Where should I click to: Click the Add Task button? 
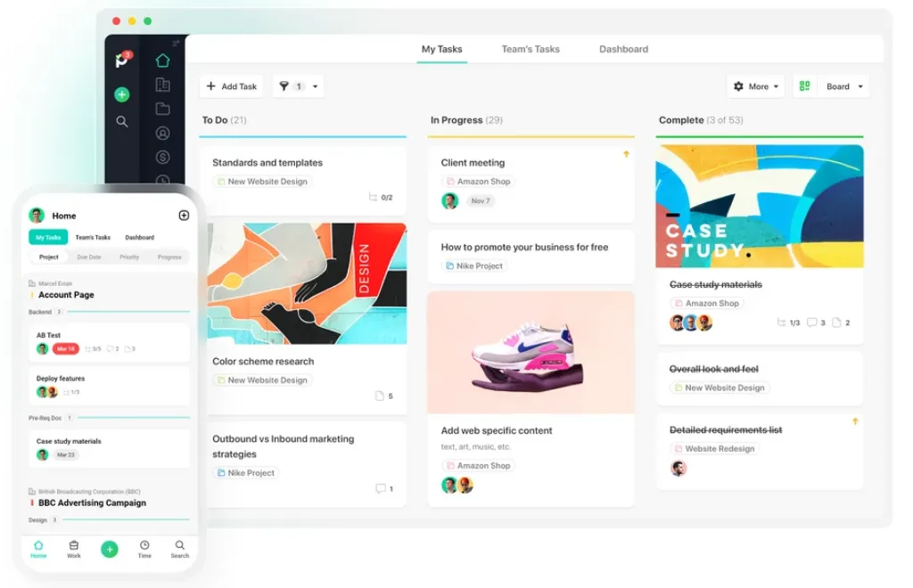pos(231,86)
